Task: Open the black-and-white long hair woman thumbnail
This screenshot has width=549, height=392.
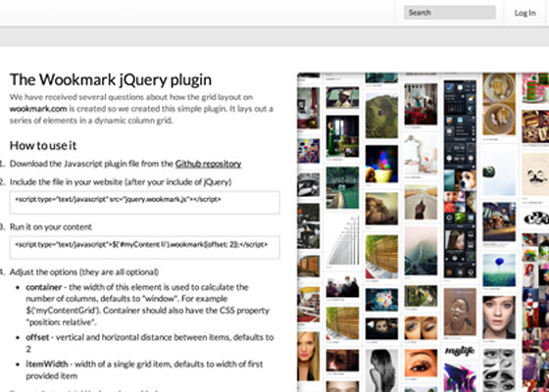Action: [x=381, y=370]
